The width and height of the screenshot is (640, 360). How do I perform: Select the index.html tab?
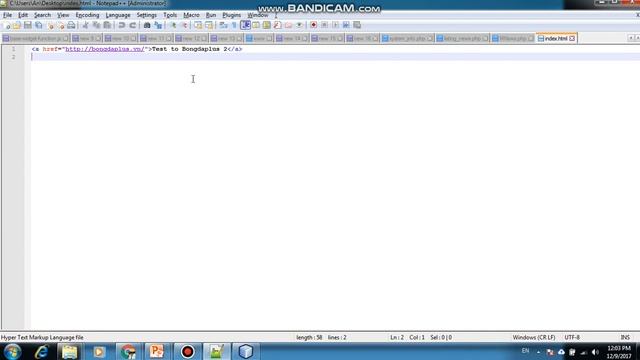pos(556,38)
